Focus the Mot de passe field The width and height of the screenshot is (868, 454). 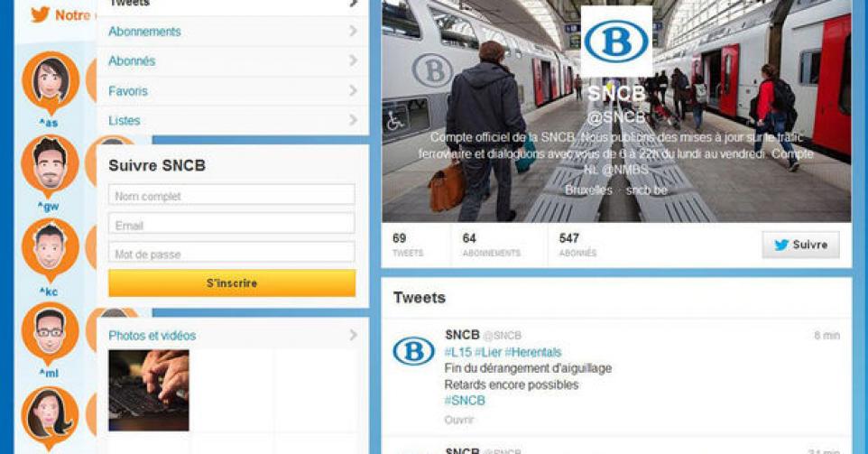pos(231,253)
